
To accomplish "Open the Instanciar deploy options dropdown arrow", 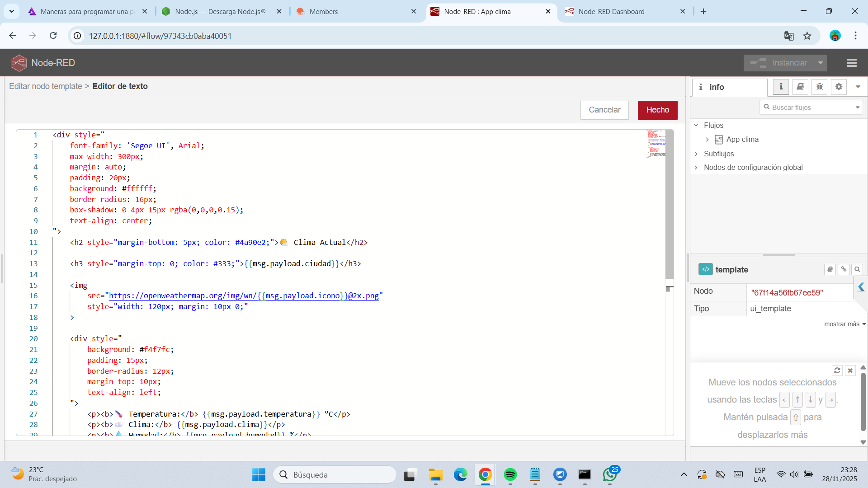I will pyautogui.click(x=821, y=63).
